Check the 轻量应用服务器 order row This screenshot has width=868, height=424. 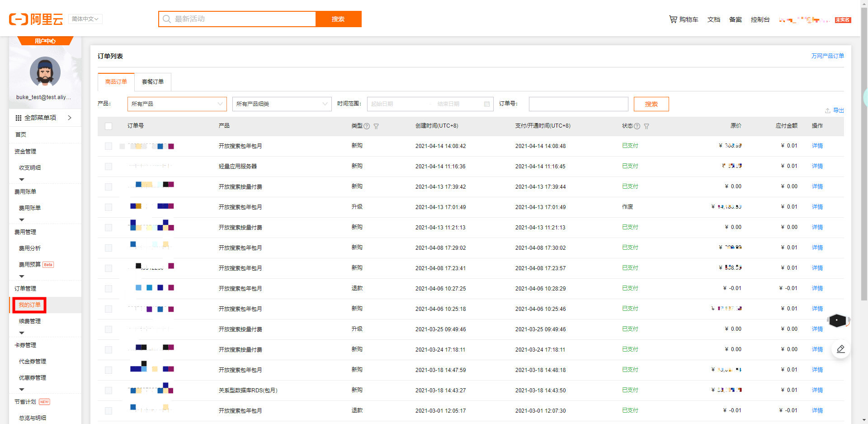click(x=108, y=167)
